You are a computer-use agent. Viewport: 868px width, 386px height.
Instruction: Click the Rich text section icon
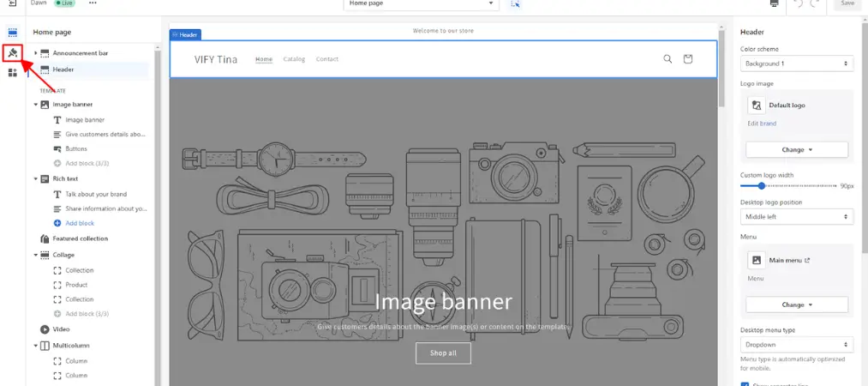pyautogui.click(x=45, y=179)
